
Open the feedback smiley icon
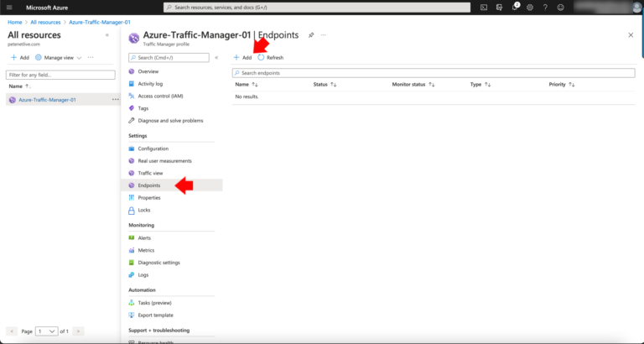tap(561, 8)
